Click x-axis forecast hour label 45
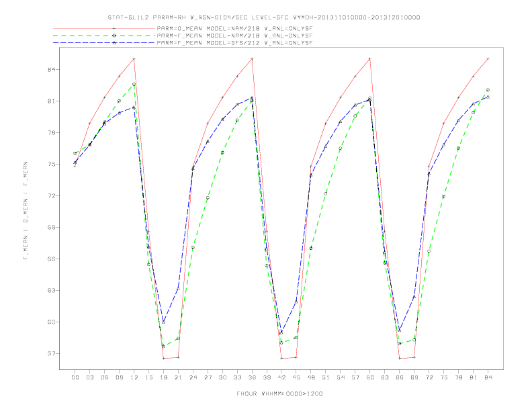This screenshot has width=532, height=411. [x=296, y=377]
